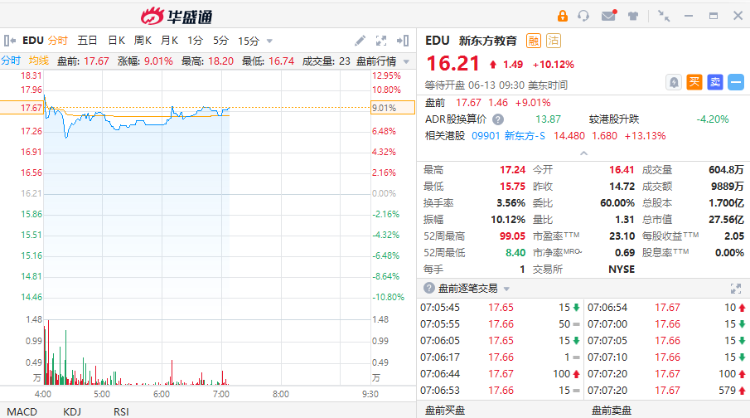Set a price alert with bell icon
Screen dimensions: 750x418
[673, 82]
